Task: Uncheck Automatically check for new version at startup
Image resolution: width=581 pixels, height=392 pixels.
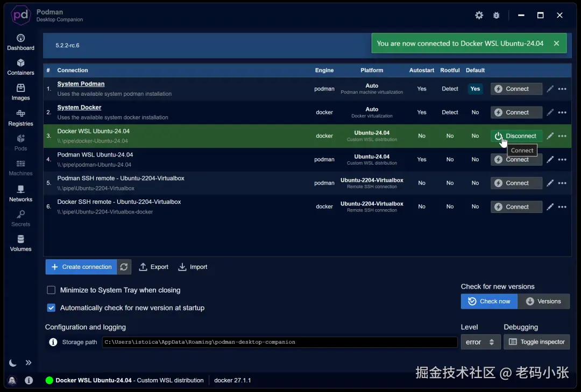Action: [x=51, y=308]
